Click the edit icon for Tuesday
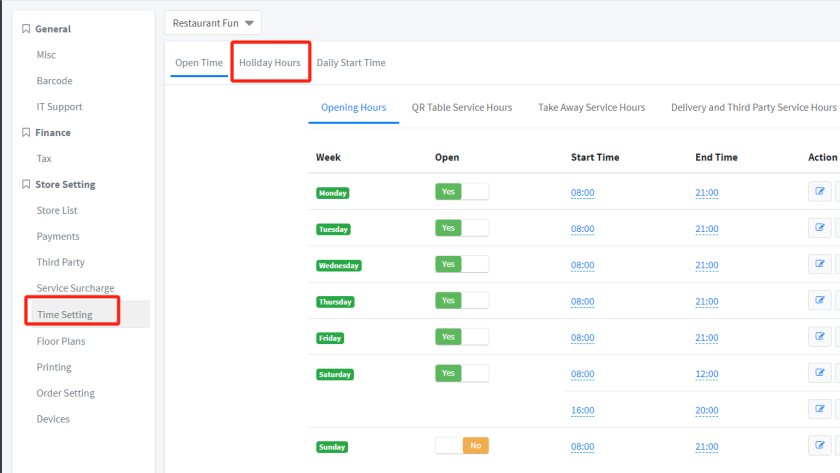 click(820, 228)
